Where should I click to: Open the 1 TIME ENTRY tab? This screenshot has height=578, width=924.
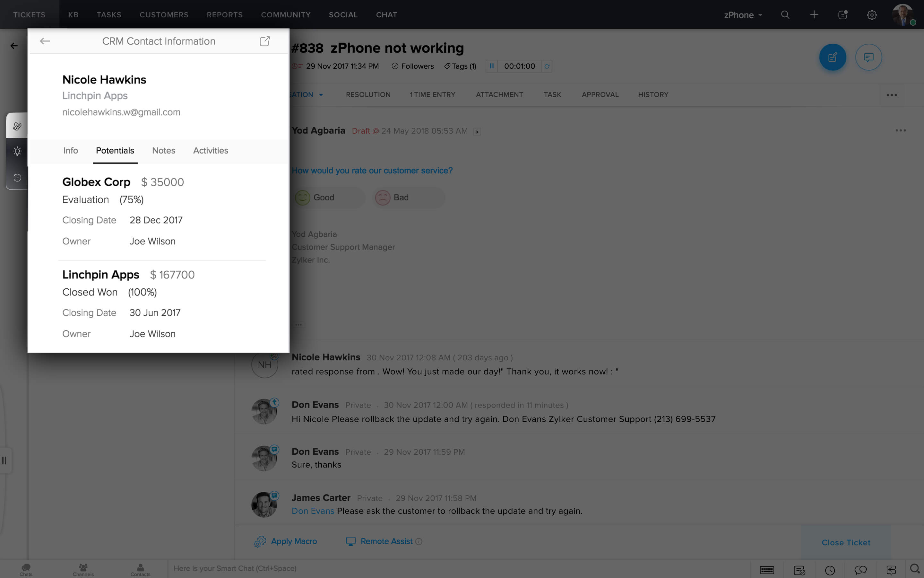(432, 94)
